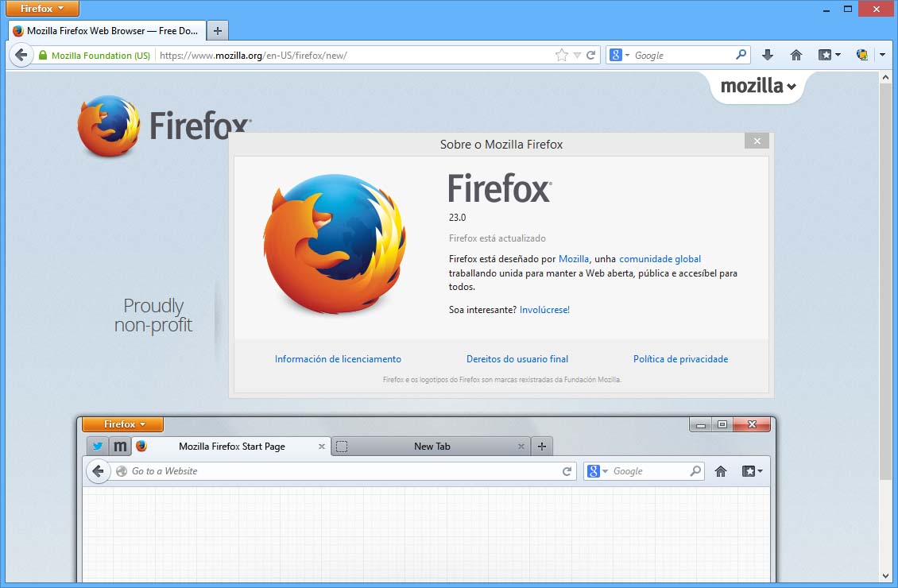This screenshot has width=898, height=588.
Task: Click the reload icon in mockup address bar
Action: click(x=567, y=471)
